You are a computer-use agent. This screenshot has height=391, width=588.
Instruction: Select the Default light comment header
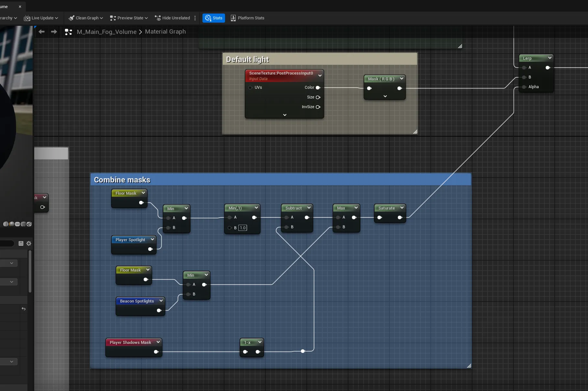click(x=320, y=59)
